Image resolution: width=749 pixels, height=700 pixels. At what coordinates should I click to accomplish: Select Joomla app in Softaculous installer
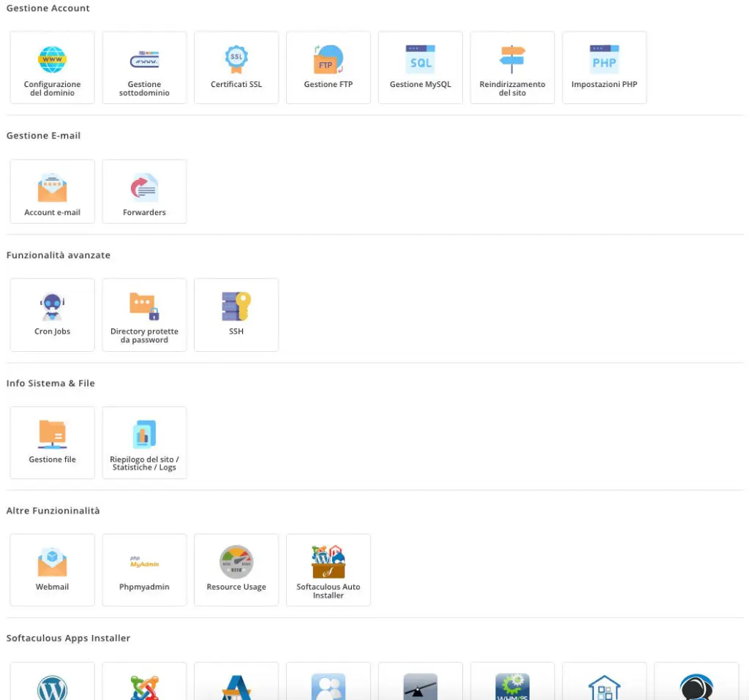pos(144,682)
